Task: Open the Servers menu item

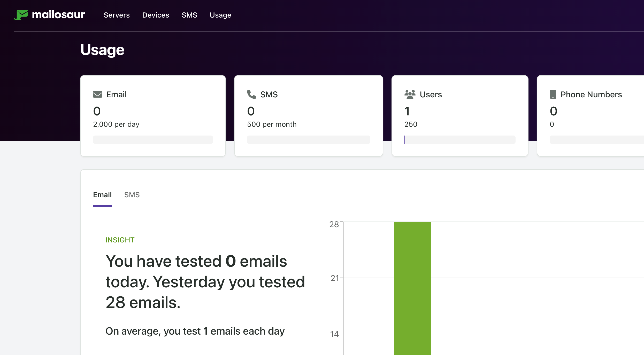Action: pos(117,15)
